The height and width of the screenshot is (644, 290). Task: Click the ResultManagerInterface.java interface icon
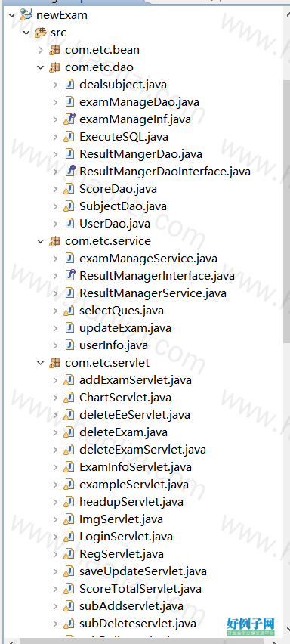(x=69, y=276)
